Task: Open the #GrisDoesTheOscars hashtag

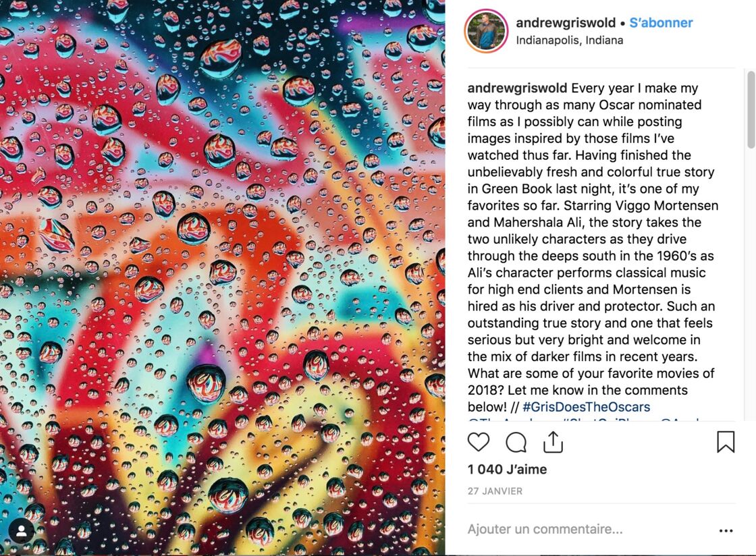Action: point(587,407)
